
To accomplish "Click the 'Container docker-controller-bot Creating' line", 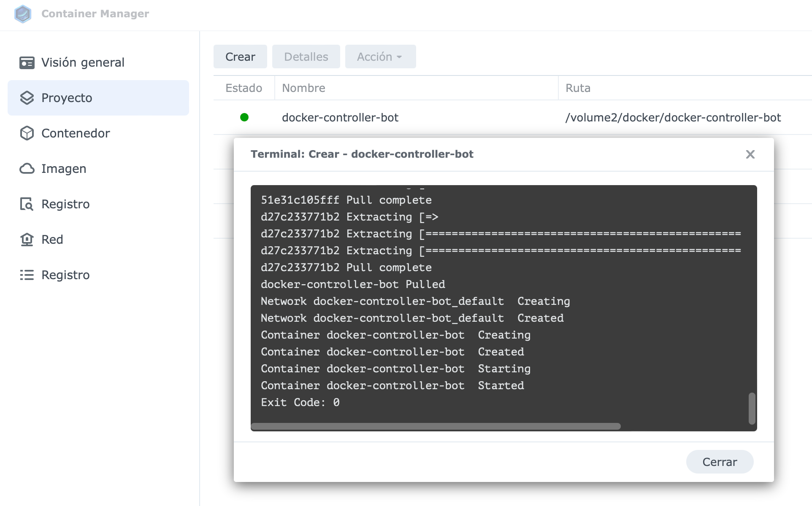I will coord(395,335).
